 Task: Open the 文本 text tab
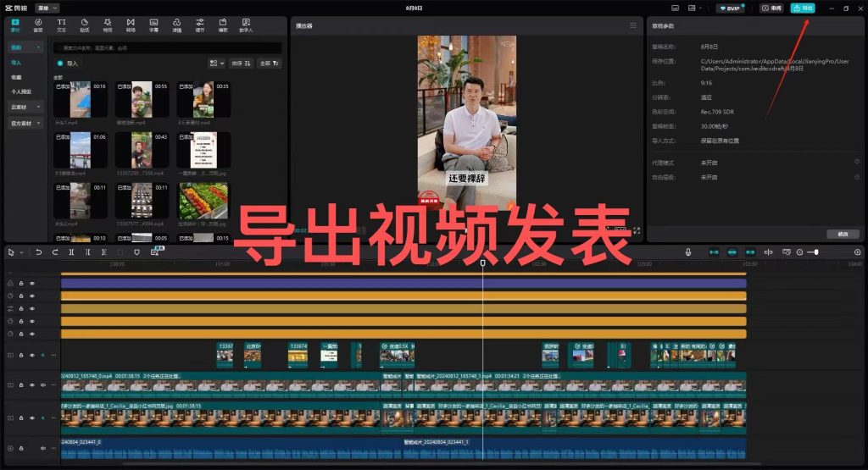pyautogui.click(x=61, y=25)
